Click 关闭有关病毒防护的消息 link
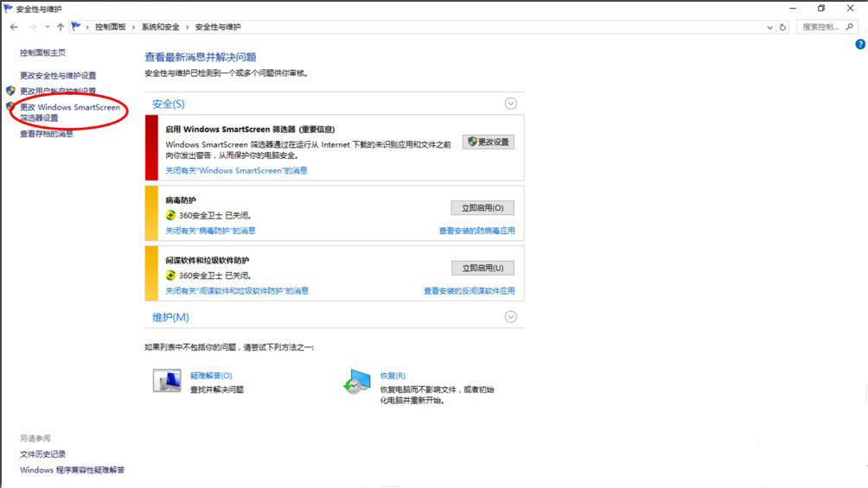Screen dimensions: 868x488 (x=210, y=231)
